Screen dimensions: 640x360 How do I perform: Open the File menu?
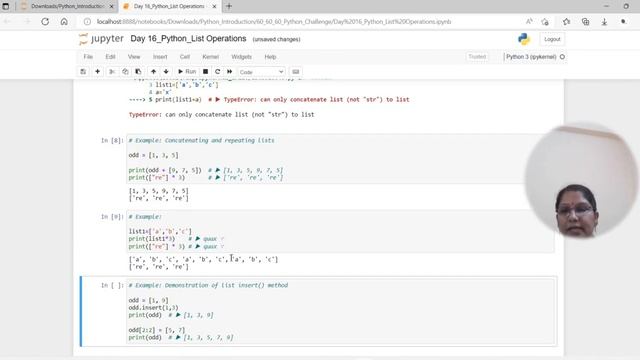(x=88, y=57)
